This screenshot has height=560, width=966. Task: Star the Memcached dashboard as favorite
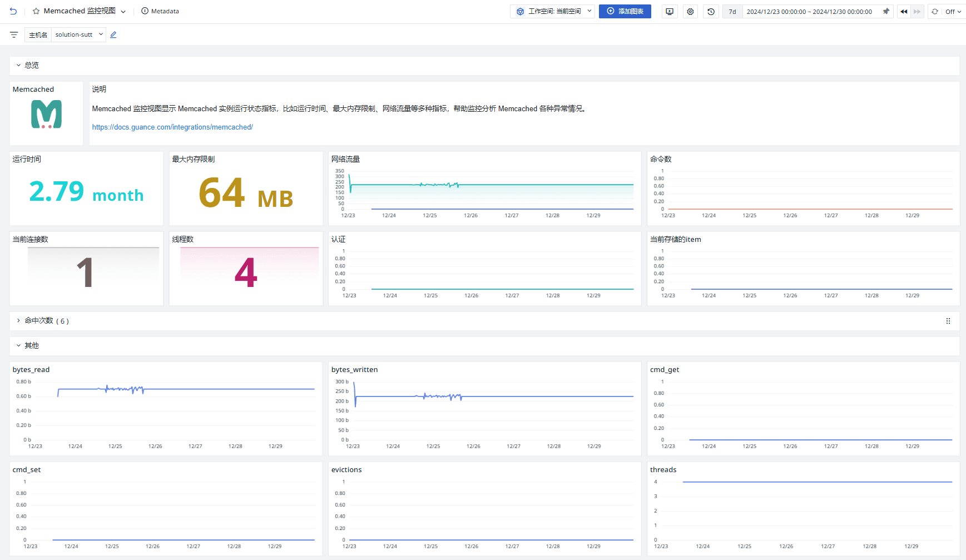tap(36, 11)
